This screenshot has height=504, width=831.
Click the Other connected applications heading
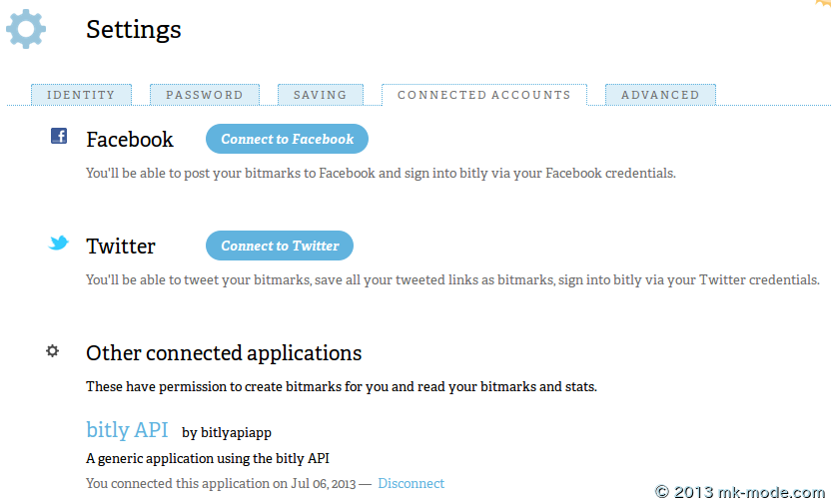(224, 353)
